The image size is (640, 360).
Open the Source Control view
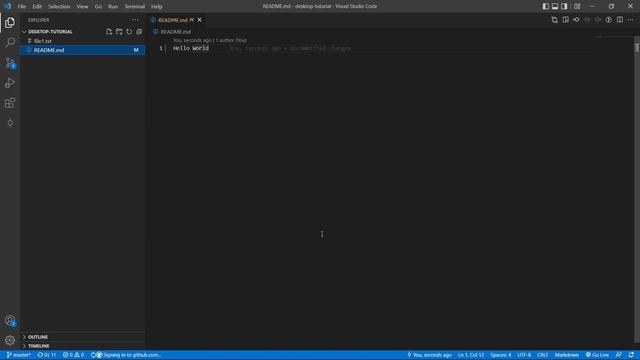click(10, 62)
